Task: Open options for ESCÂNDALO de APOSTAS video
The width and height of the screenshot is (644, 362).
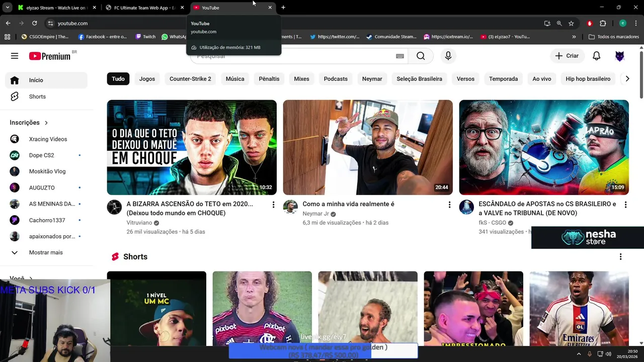Action: [x=625, y=205]
